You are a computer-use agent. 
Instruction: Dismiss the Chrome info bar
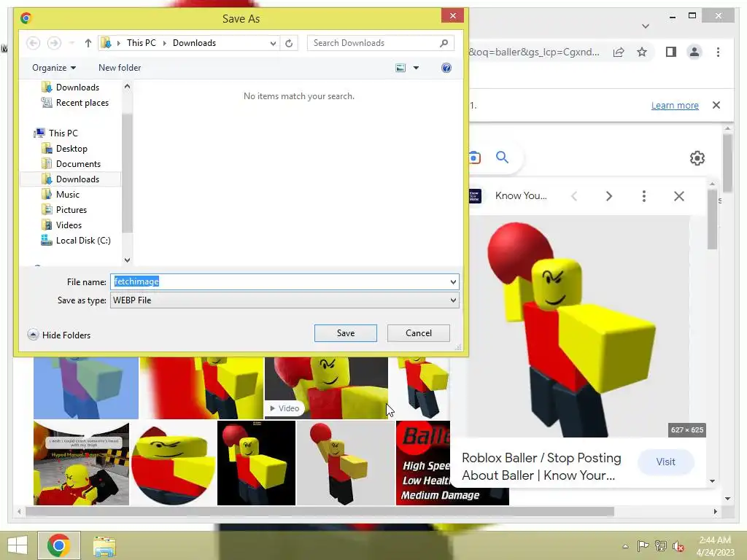(716, 105)
